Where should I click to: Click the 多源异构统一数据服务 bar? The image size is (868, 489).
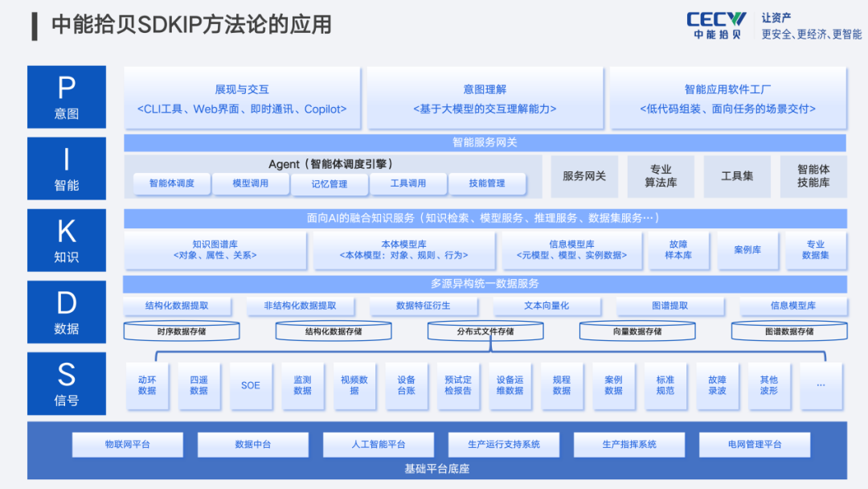pyautogui.click(x=485, y=284)
